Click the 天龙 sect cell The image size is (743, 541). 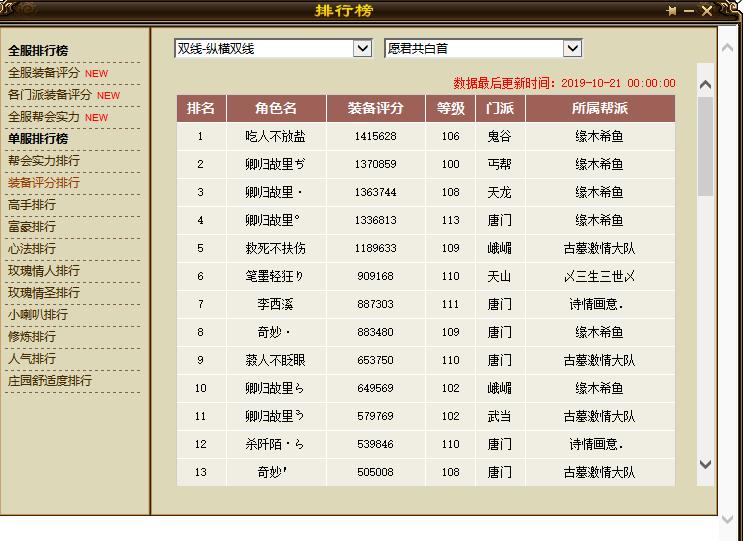499,192
